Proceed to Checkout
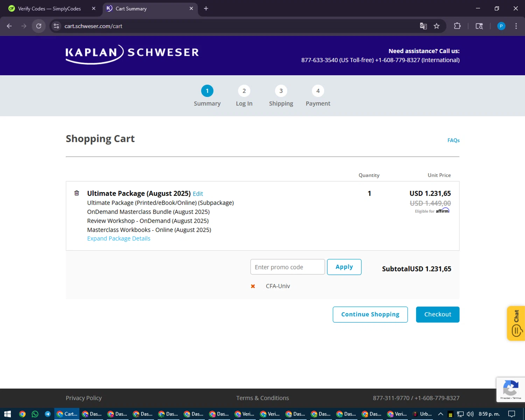Screen dimensions: 525x420 pyautogui.click(x=437, y=314)
